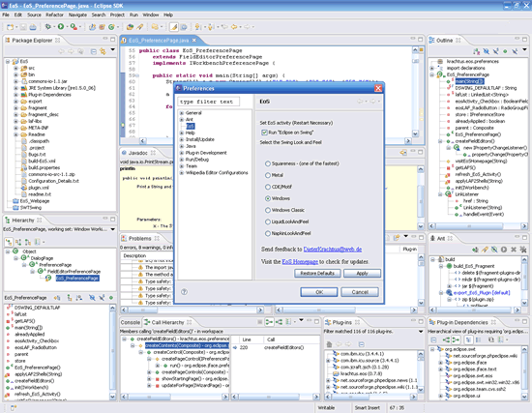The height and width of the screenshot is (413, 532).
Task: Select LiquidLookAndFeel radio button
Action: 268,221
